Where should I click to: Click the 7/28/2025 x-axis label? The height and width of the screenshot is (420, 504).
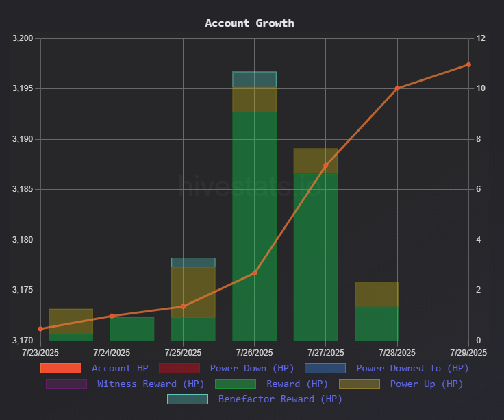[397, 352]
